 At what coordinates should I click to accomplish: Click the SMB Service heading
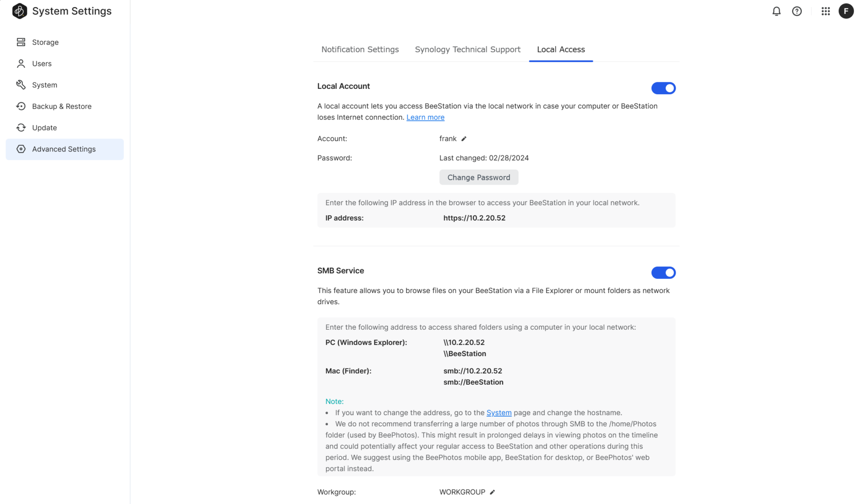(341, 271)
